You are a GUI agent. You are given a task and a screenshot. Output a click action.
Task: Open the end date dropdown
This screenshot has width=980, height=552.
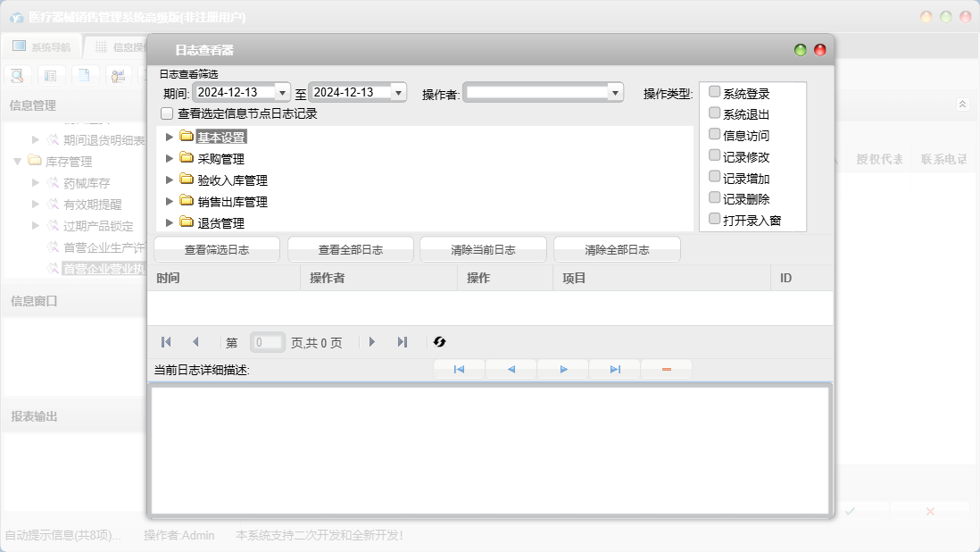[399, 93]
